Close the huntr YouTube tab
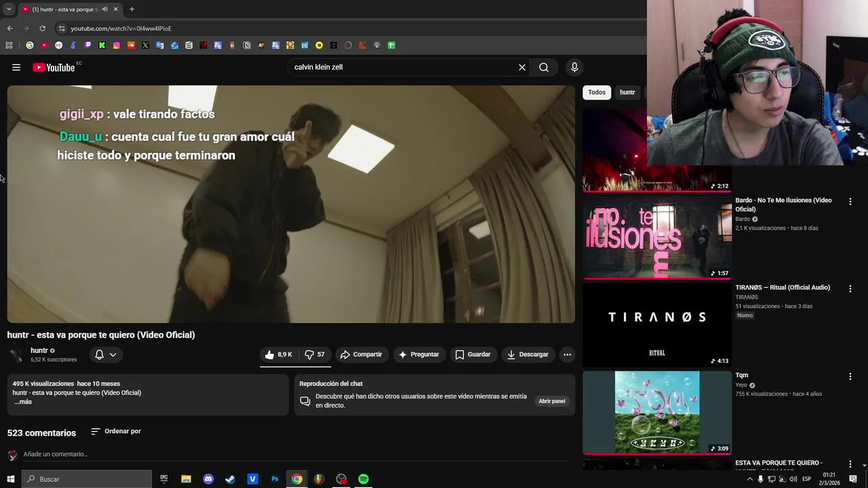Image resolution: width=868 pixels, height=488 pixels. tap(115, 9)
